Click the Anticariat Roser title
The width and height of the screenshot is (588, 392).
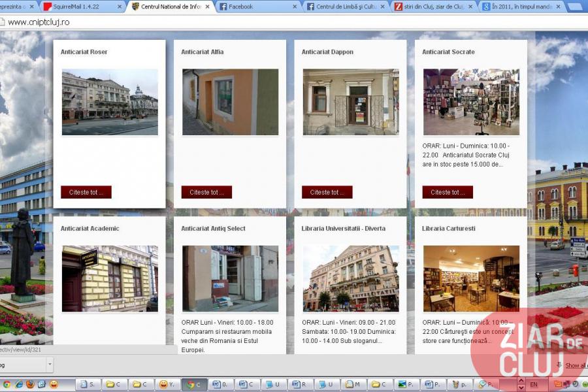[x=84, y=52]
